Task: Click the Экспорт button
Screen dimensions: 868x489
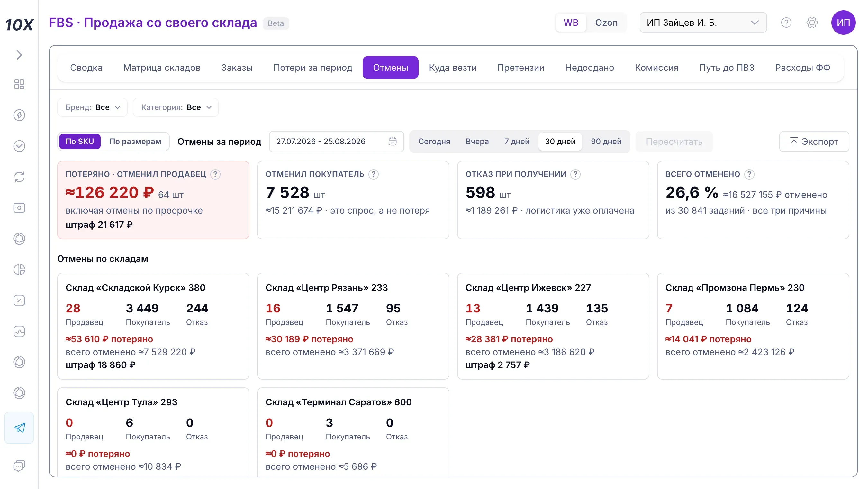Action: [x=814, y=142]
